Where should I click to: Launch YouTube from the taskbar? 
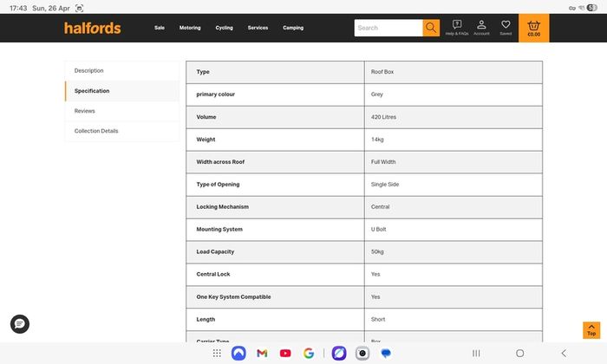(285, 354)
